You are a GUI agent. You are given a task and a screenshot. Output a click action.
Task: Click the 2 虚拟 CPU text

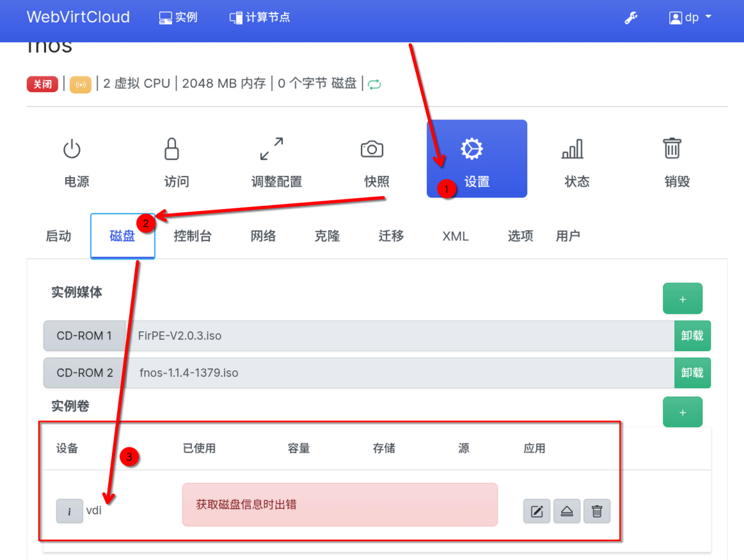pyautogui.click(x=137, y=84)
